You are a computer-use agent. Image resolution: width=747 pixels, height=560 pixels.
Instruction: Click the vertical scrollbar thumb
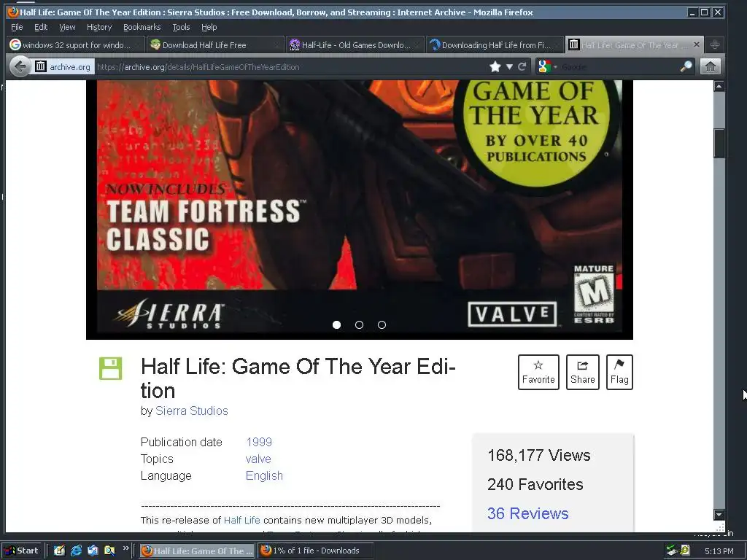tap(719, 143)
